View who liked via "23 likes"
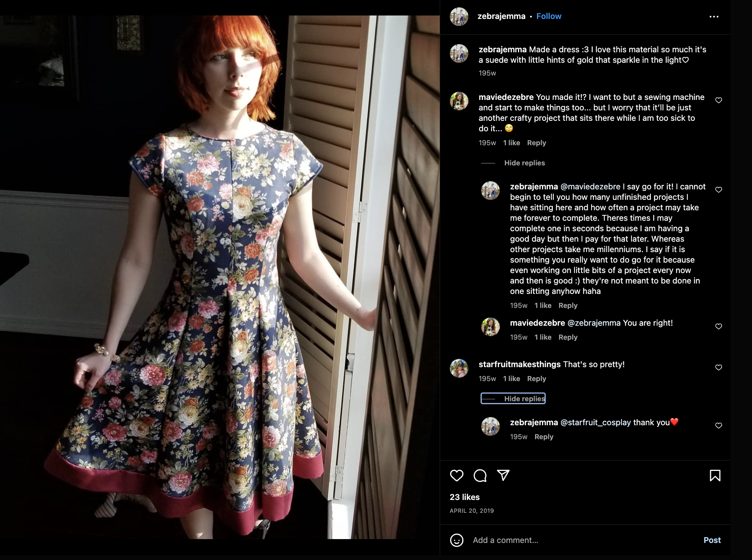Viewport: 752px width, 560px height. 465,497
